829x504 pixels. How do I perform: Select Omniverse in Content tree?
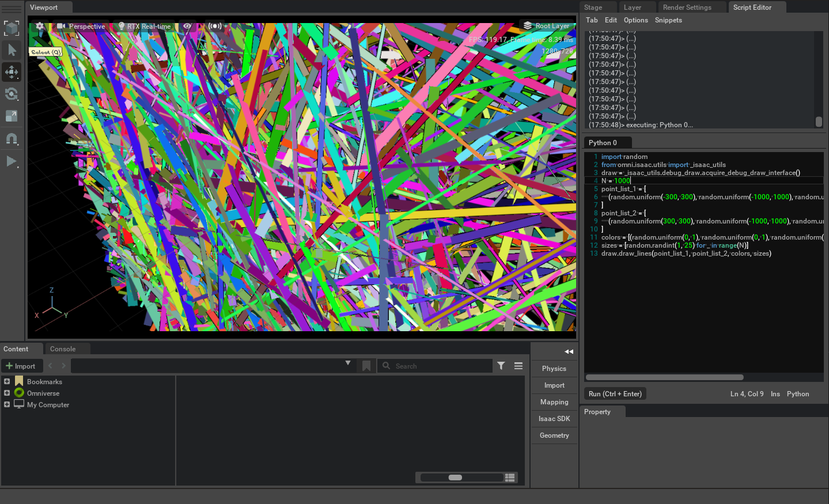tap(43, 393)
